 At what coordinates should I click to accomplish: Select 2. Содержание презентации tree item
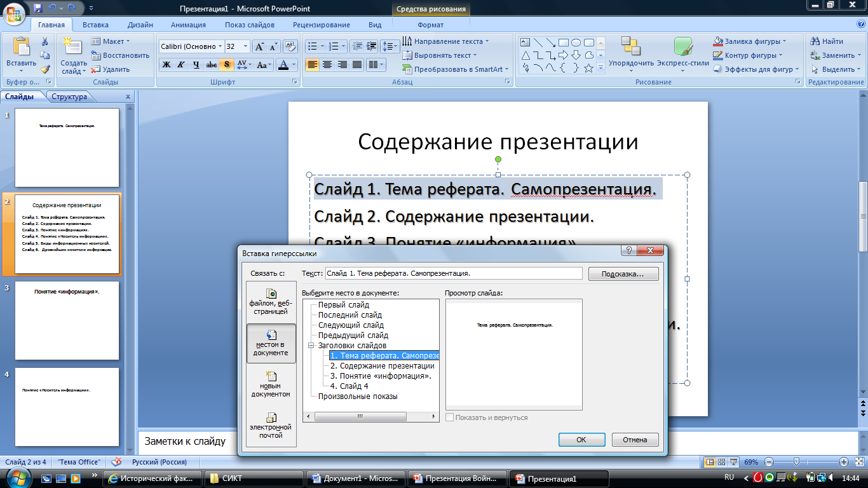click(382, 366)
